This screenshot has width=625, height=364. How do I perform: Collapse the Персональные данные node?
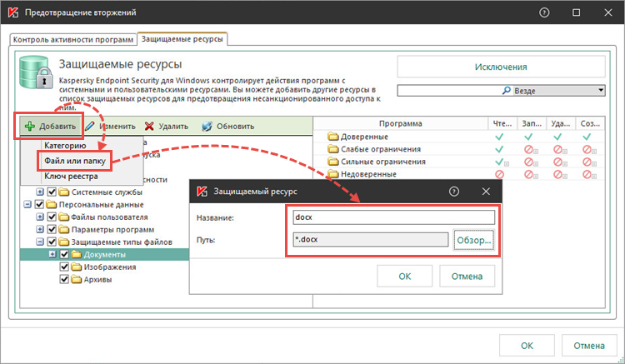pyautogui.click(x=27, y=205)
